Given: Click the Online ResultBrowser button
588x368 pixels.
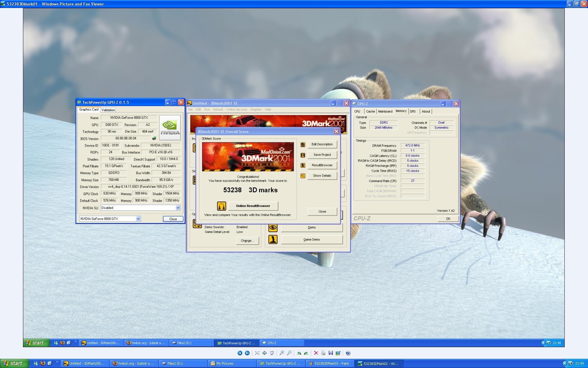Looking at the screenshot, I should [x=253, y=206].
